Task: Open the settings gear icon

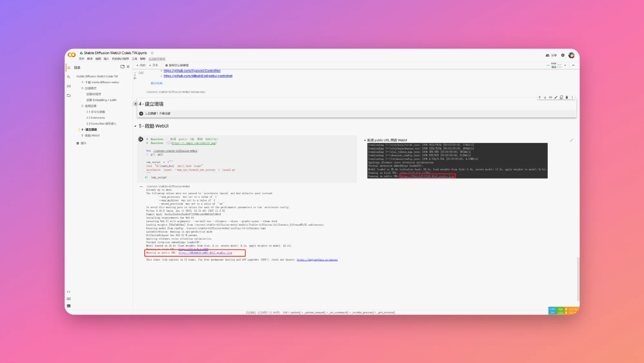Action: [563, 55]
